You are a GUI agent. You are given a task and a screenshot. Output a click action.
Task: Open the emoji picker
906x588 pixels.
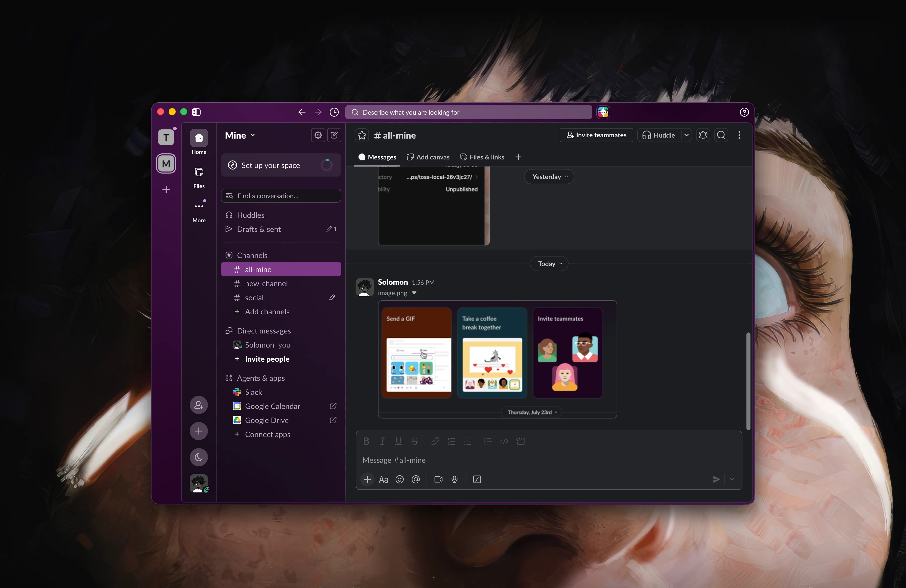tap(399, 479)
